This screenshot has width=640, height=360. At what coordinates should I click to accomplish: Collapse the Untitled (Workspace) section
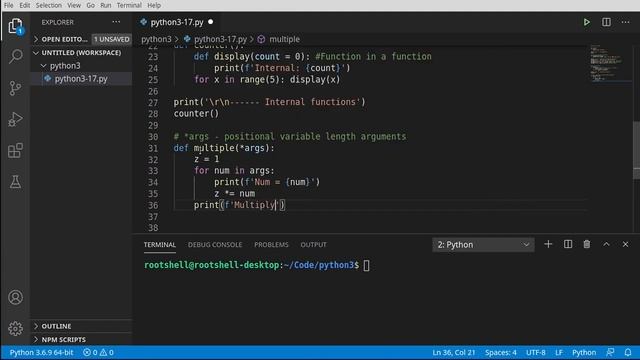(36, 53)
